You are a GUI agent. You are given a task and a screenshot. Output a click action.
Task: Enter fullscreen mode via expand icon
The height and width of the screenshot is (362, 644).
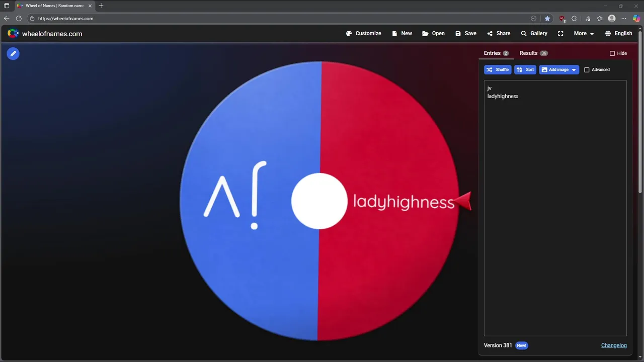coord(560,33)
